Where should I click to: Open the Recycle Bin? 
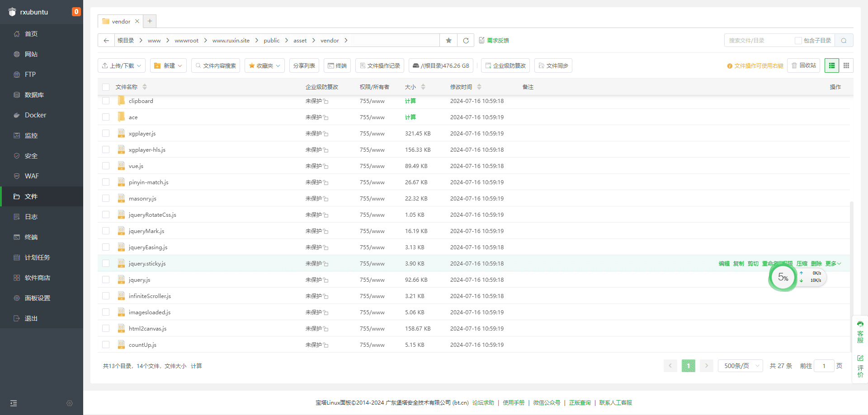[803, 65]
